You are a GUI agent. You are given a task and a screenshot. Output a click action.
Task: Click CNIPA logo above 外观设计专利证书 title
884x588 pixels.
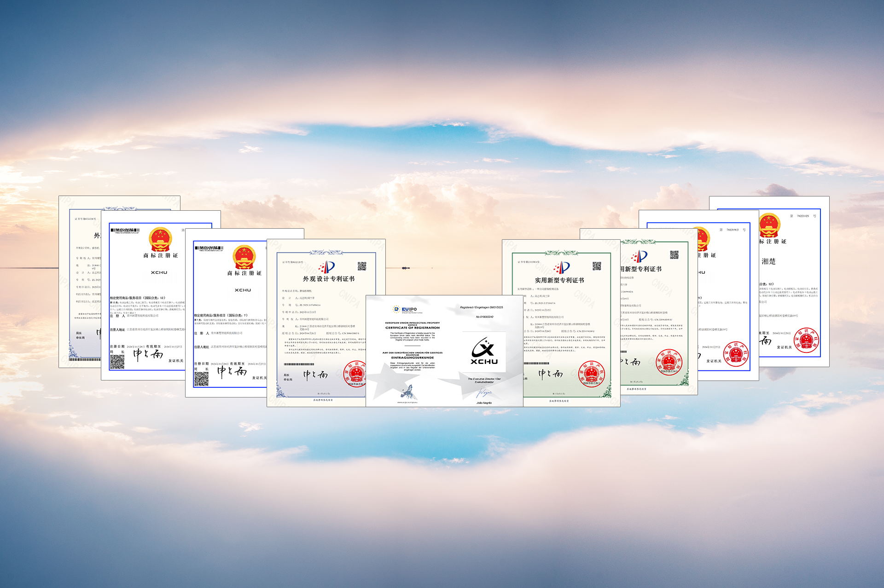point(328,267)
